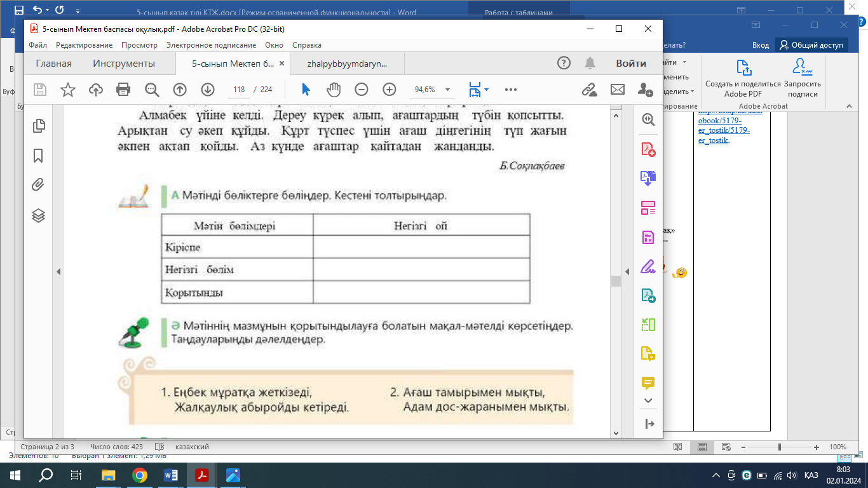Open Google Chrome from the taskbar
868x488 pixels.
[x=139, y=475]
